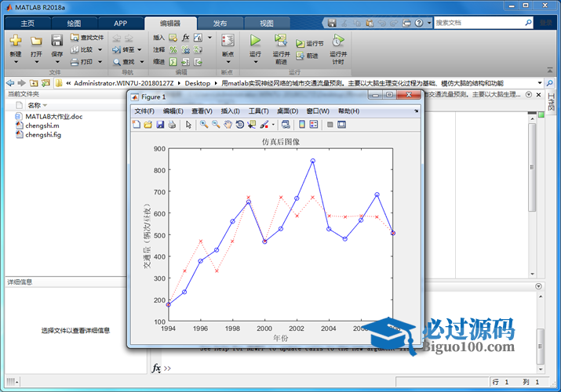
Task: Click the 查找文件 (Find Files) button
Action: click(x=87, y=38)
